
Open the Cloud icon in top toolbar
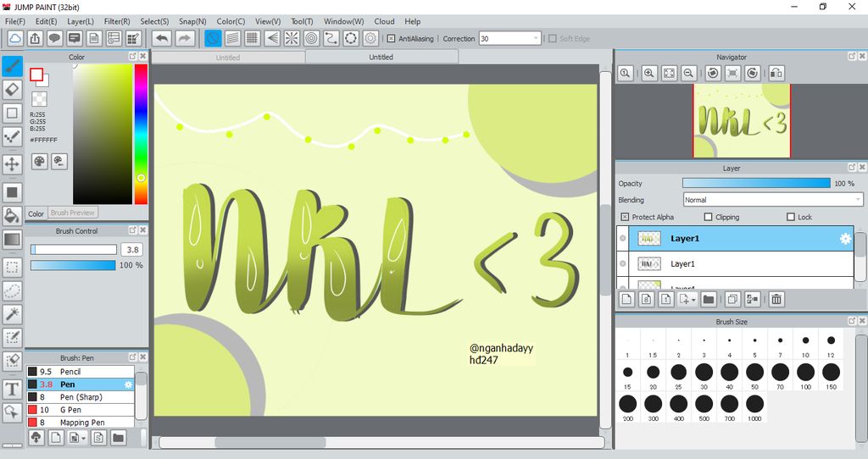(x=15, y=38)
